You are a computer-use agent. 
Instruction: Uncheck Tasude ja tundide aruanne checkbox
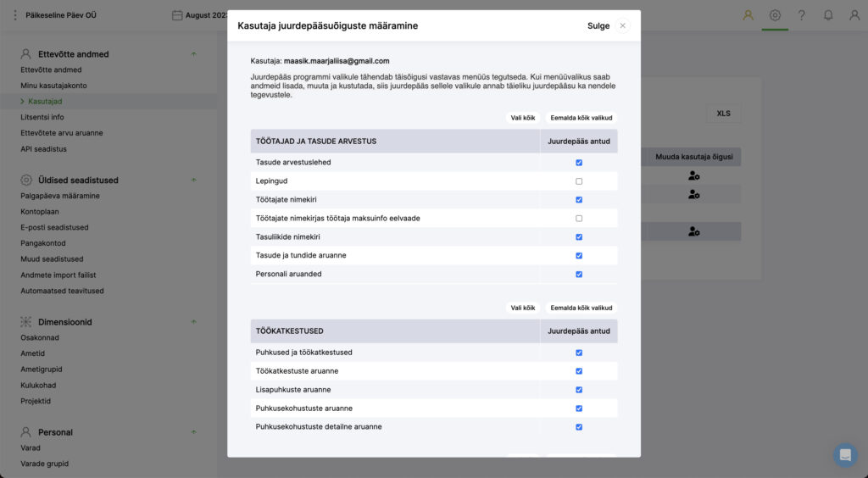pos(578,256)
